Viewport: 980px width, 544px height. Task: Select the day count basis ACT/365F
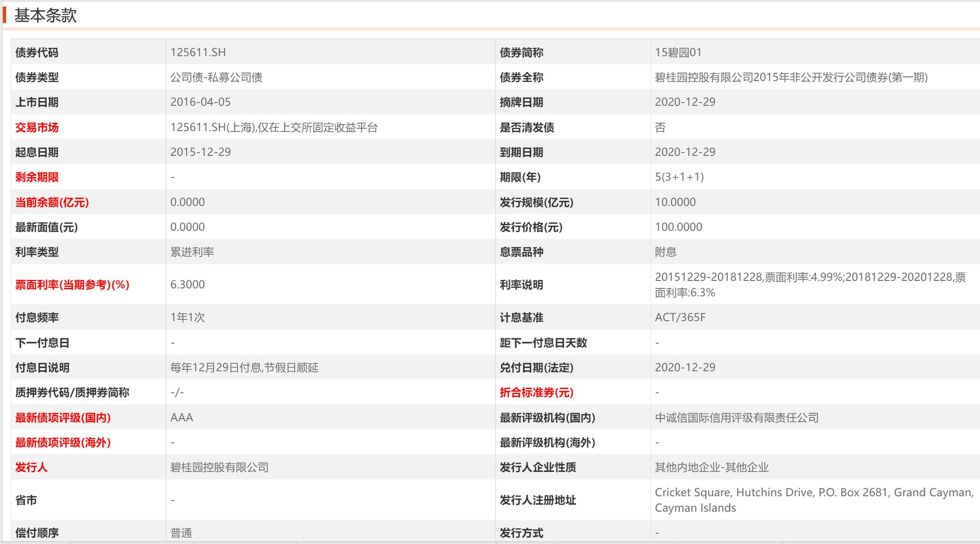(x=680, y=317)
